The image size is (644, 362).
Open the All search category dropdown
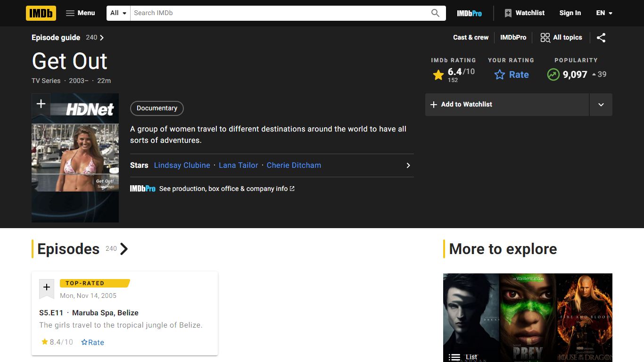click(118, 13)
